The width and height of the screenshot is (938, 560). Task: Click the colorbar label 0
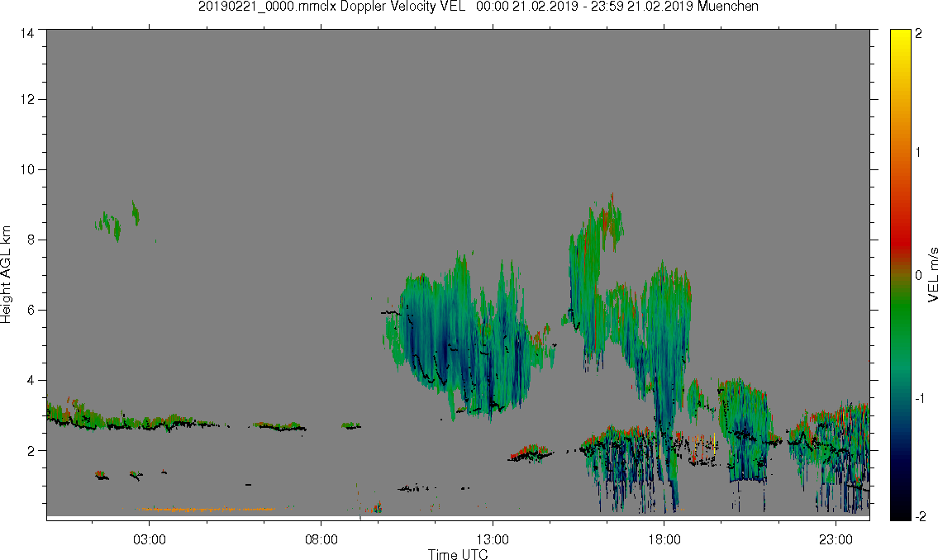tap(918, 275)
